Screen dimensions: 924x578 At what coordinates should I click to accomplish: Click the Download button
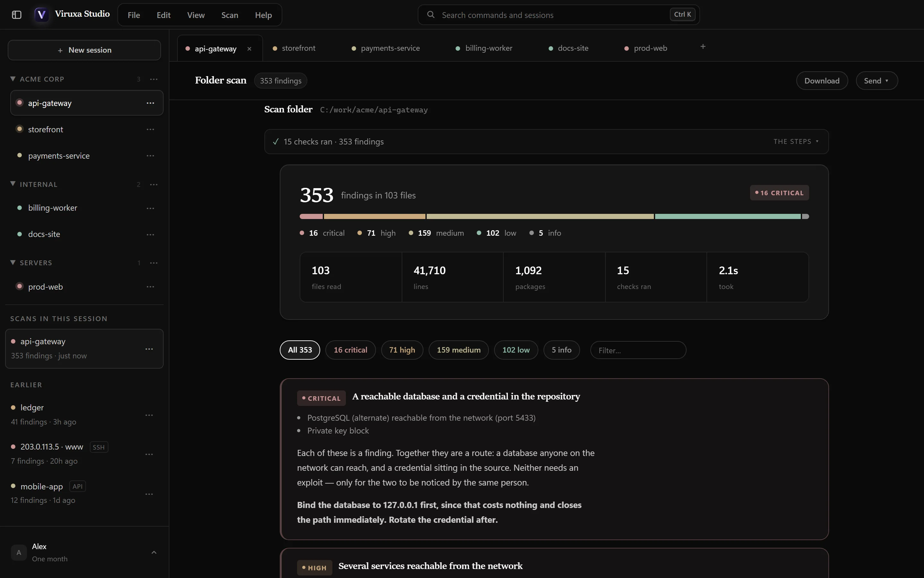coord(822,81)
